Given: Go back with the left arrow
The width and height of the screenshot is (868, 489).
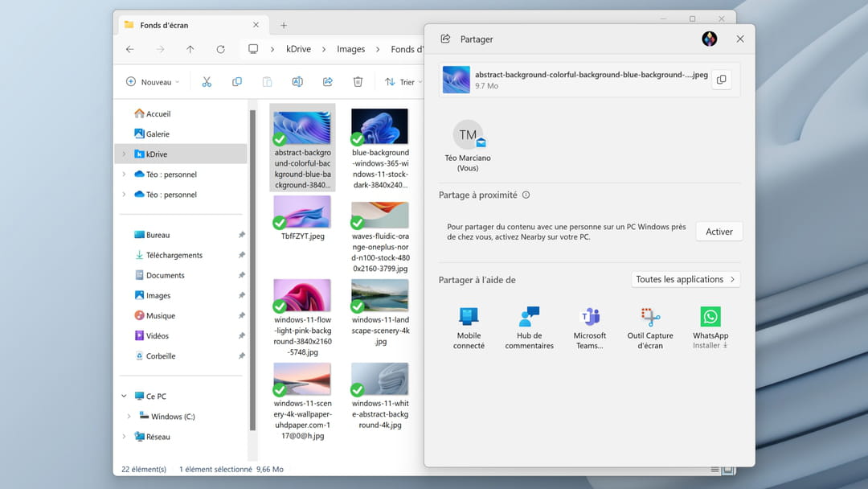Looking at the screenshot, I should click(x=129, y=49).
